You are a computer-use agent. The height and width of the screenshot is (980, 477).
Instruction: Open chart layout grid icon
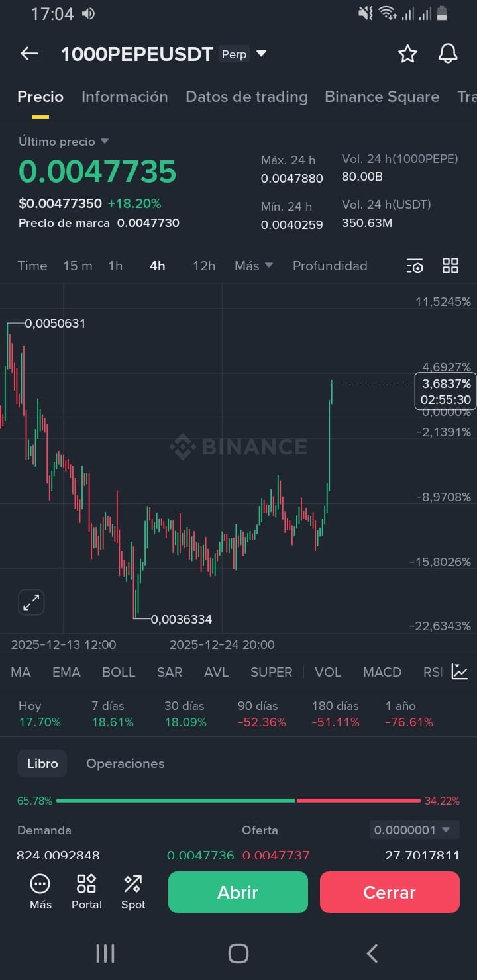click(450, 266)
